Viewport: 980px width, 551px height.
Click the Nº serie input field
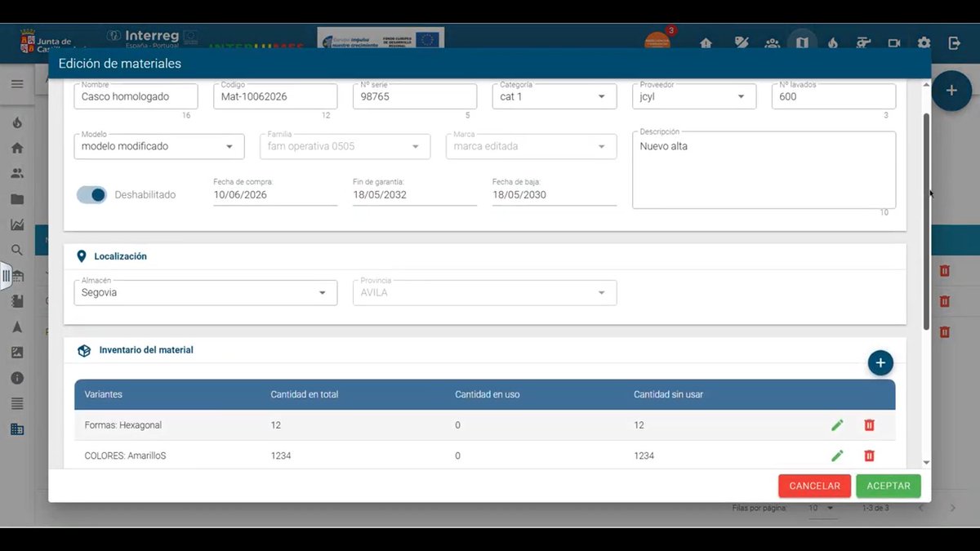(x=415, y=96)
